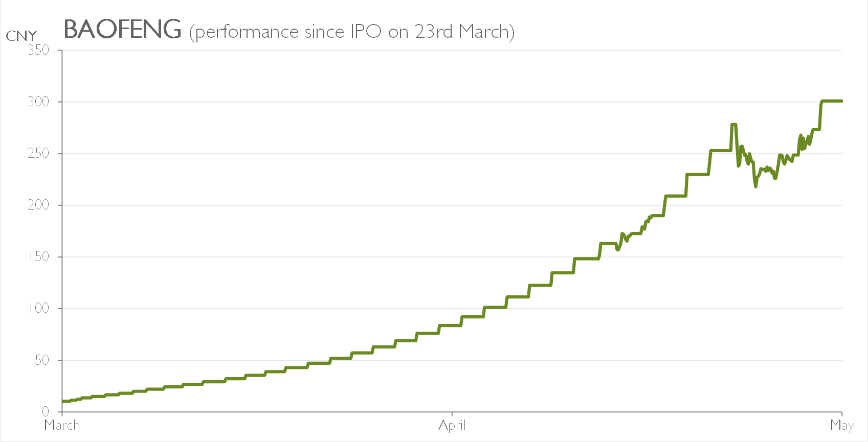Click the IPO performance subtitle text
868x442 pixels.
[x=351, y=32]
